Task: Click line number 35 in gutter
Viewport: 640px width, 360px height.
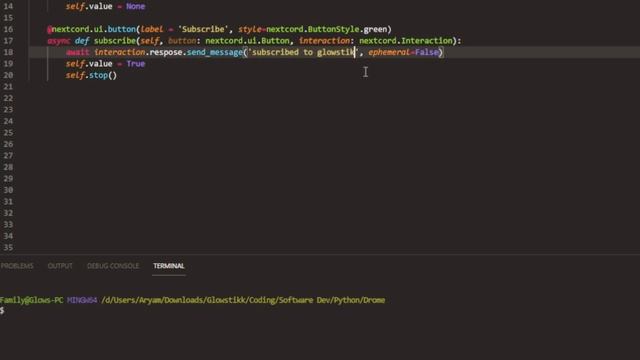Action: (x=8, y=247)
